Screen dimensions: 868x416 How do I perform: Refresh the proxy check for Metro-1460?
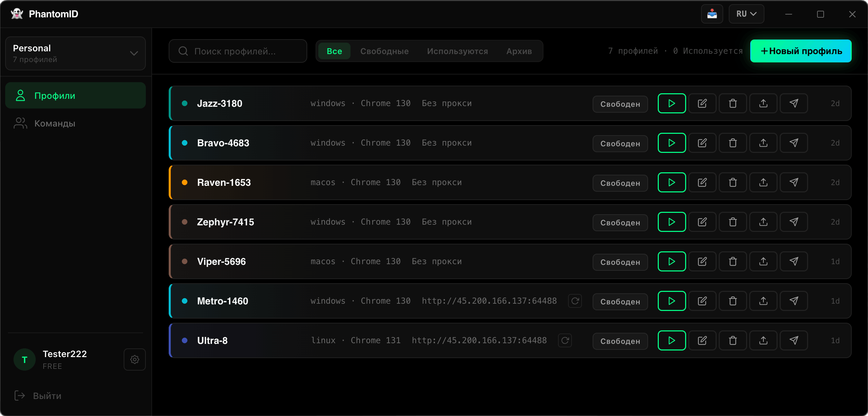pos(575,301)
